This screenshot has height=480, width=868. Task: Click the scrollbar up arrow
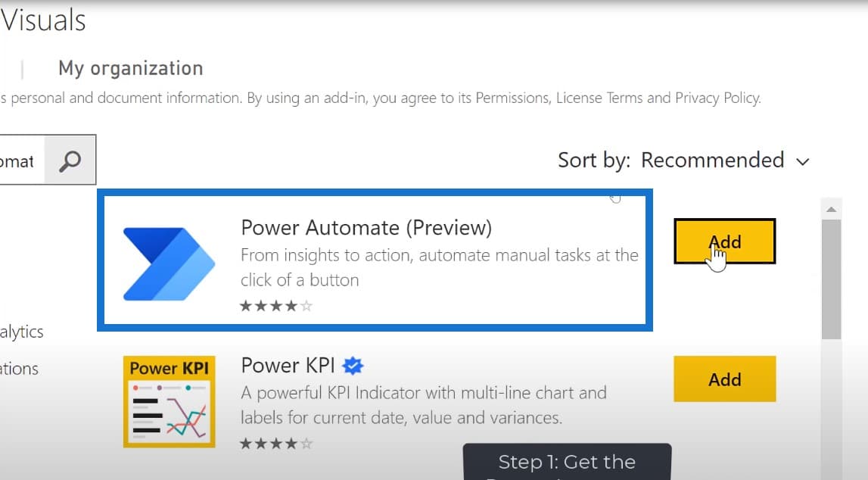click(831, 209)
